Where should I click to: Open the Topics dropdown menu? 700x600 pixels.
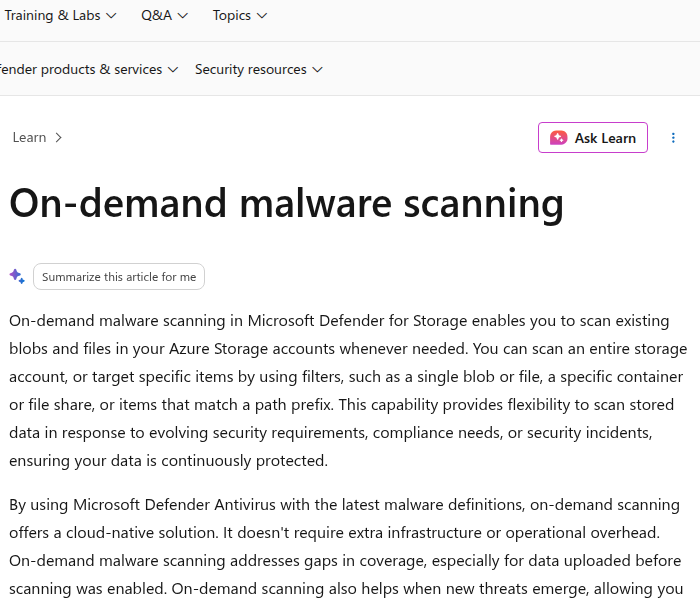point(240,16)
